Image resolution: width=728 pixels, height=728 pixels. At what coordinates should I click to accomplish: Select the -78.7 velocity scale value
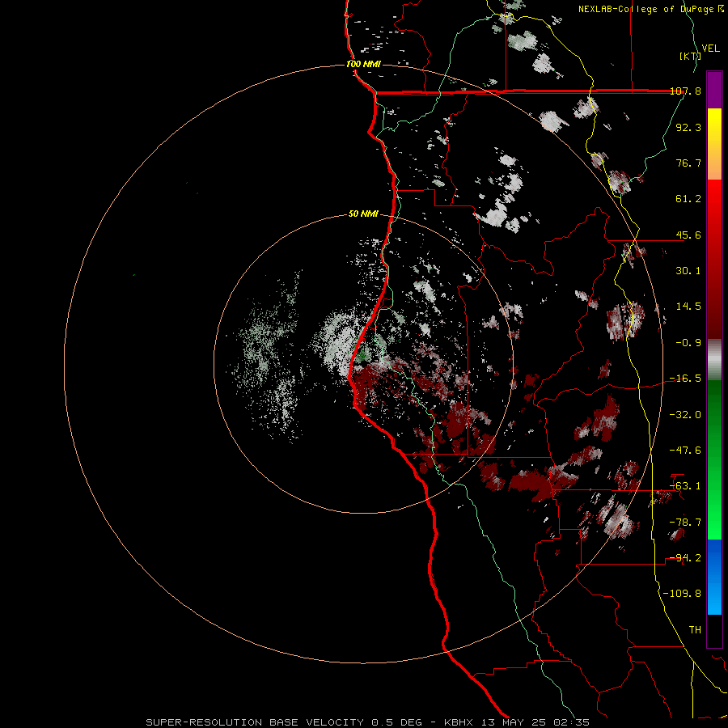685,523
